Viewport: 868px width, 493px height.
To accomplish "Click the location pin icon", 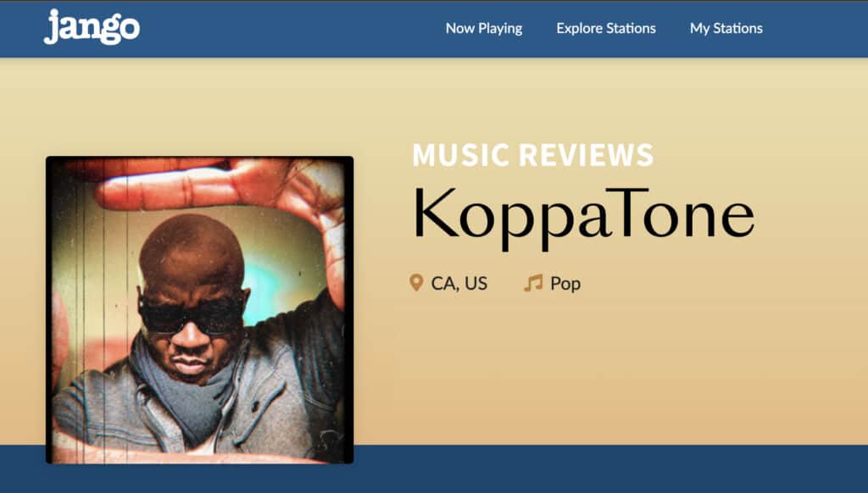I will (415, 283).
